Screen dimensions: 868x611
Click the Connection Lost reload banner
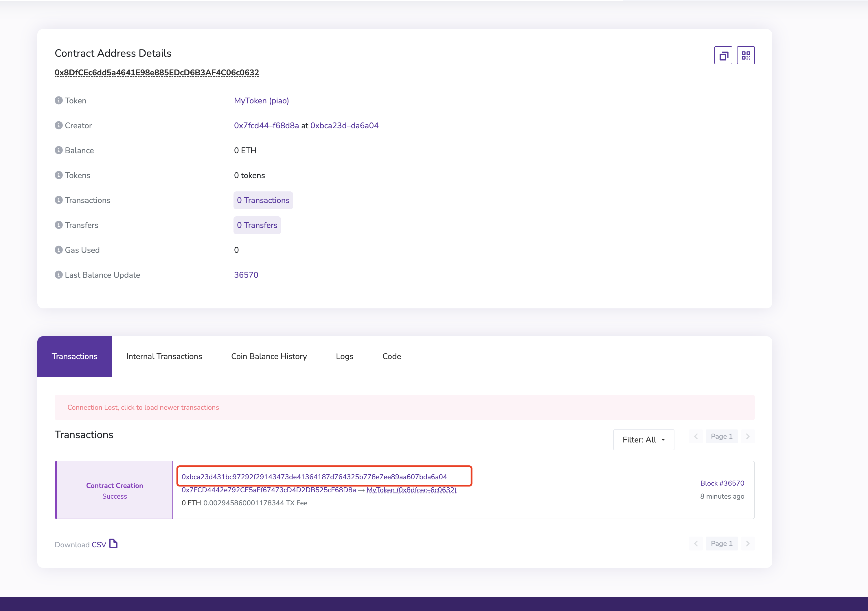[143, 407]
